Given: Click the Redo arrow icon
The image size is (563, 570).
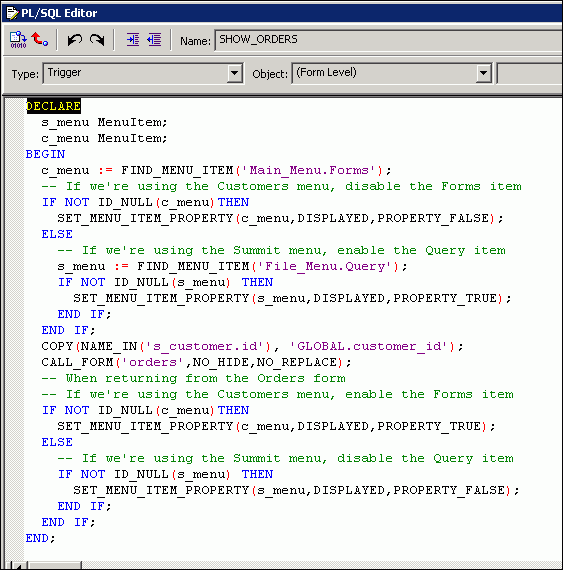Looking at the screenshot, I should point(97,39).
